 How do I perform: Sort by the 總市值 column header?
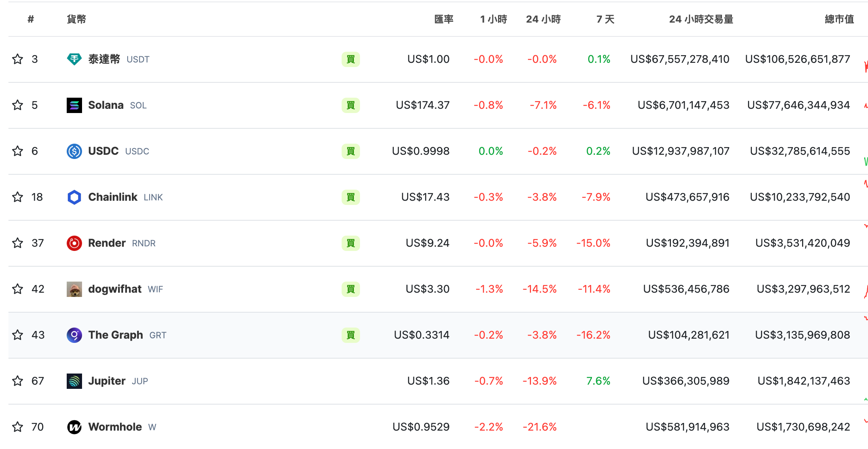click(839, 19)
